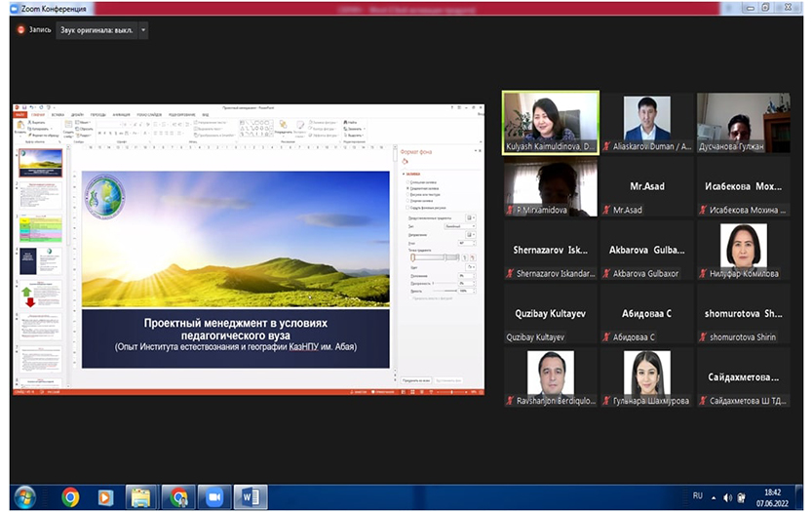Click the red recording indicator icon

[20, 29]
